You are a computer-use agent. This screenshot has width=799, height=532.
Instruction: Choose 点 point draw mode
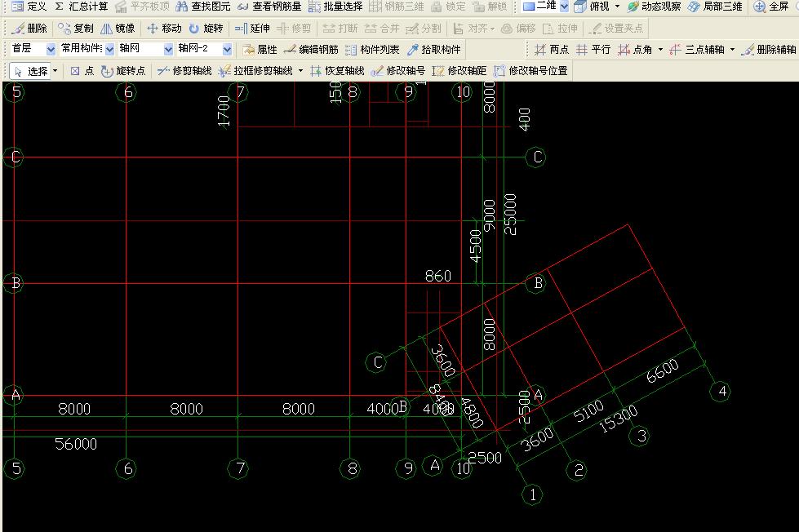click(82, 71)
